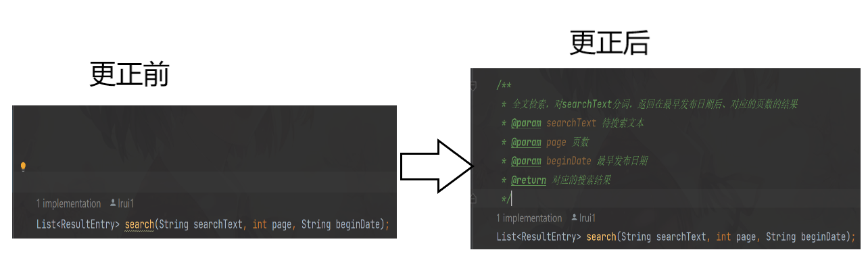Open "1 implementation" hint in right snippet
The image size is (868, 275).
[529, 218]
